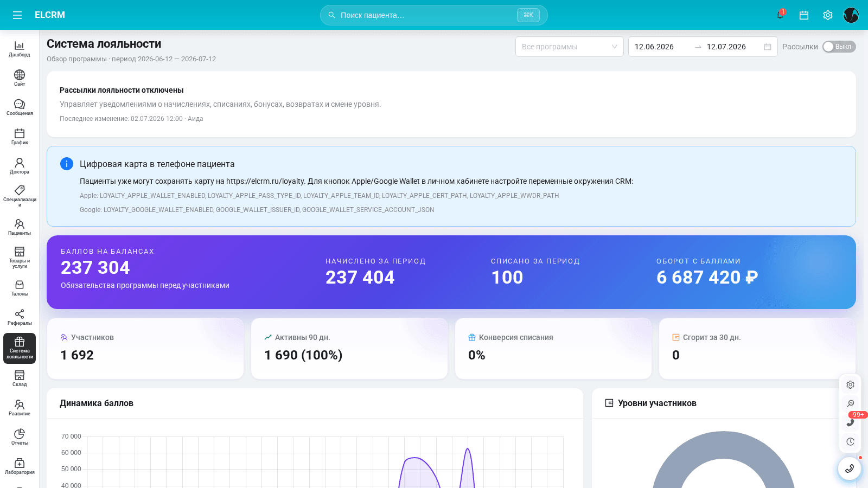
Task: Click floating panel gear icon
Action: pyautogui.click(x=850, y=384)
